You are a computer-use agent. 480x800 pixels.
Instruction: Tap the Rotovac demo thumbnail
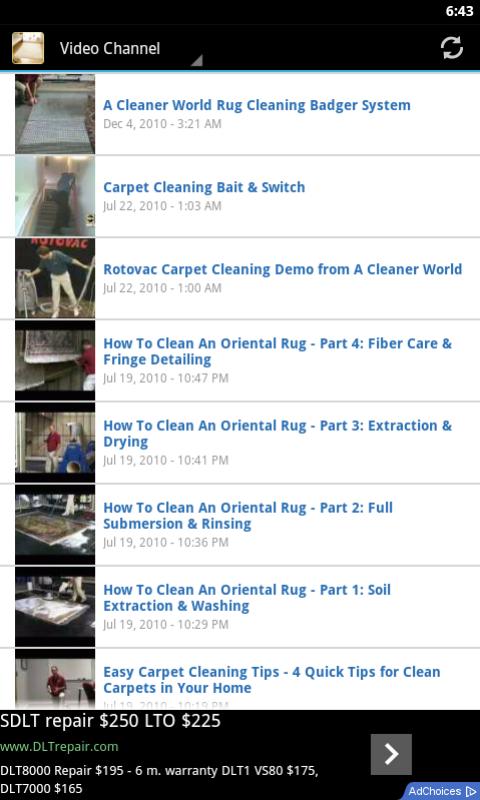55,278
